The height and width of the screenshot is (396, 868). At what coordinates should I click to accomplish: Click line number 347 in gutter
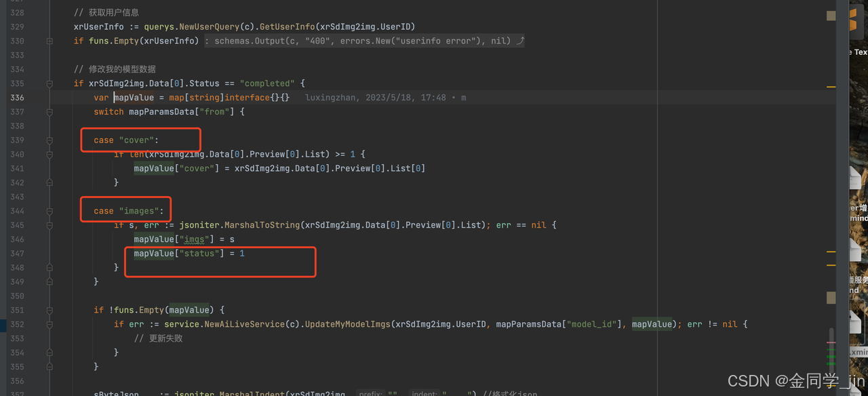(17, 254)
